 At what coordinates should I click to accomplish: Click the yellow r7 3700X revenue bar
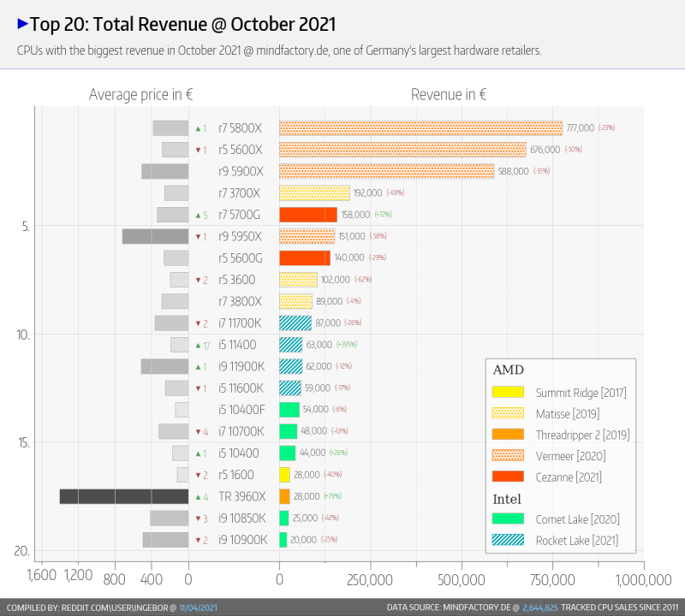pyautogui.click(x=314, y=193)
